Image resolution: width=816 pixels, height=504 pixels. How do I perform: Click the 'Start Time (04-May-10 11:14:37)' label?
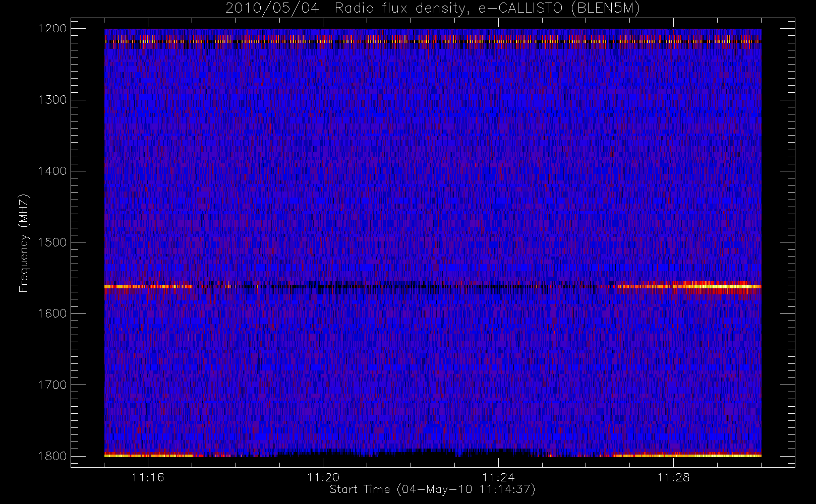[x=432, y=489]
